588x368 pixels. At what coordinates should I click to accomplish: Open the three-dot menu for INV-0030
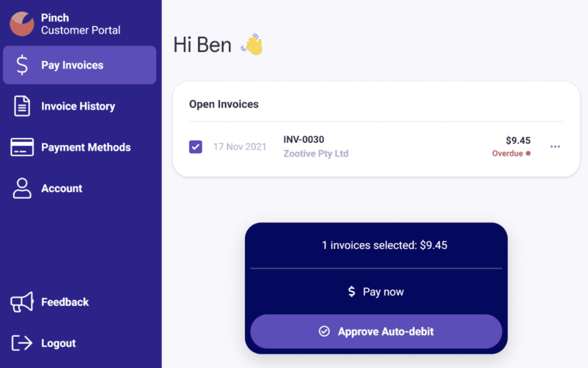click(555, 147)
